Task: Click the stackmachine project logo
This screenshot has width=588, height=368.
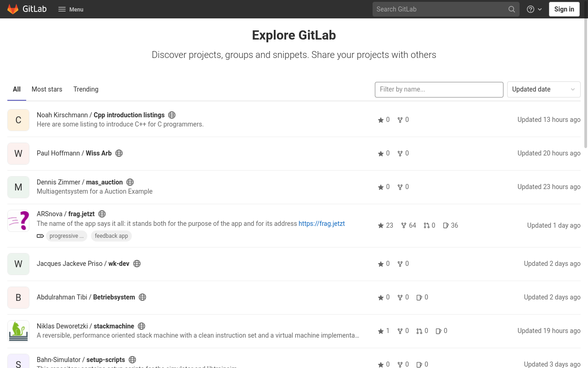Action: [x=18, y=331]
